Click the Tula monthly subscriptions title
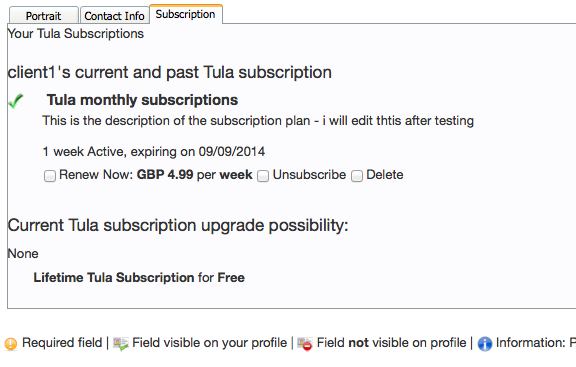The width and height of the screenshot is (576, 367). [x=142, y=100]
